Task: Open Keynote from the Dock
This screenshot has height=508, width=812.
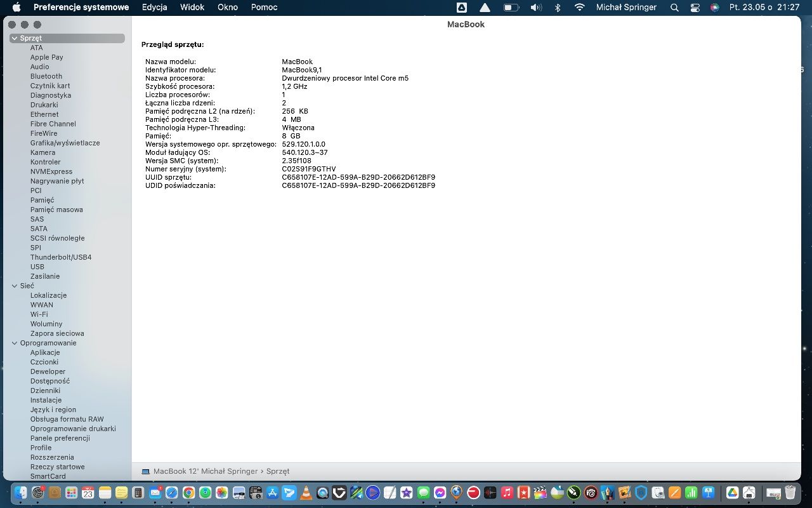Action: click(x=708, y=492)
